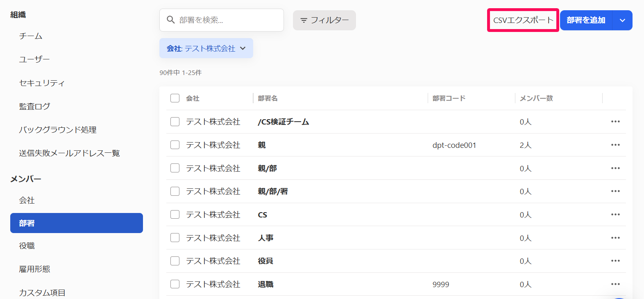This screenshot has width=644, height=299.
Task: Open the /CS検証チーム department
Action: click(x=283, y=122)
